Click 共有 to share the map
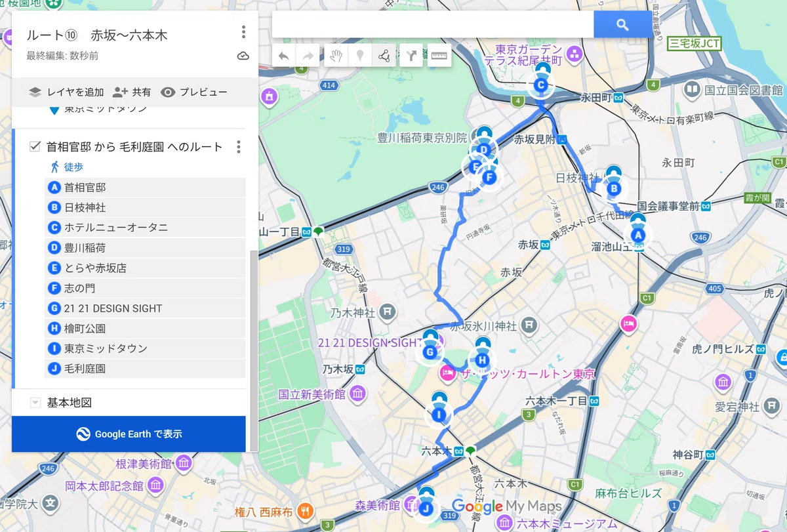Image resolution: width=787 pixels, height=532 pixels. click(x=132, y=92)
